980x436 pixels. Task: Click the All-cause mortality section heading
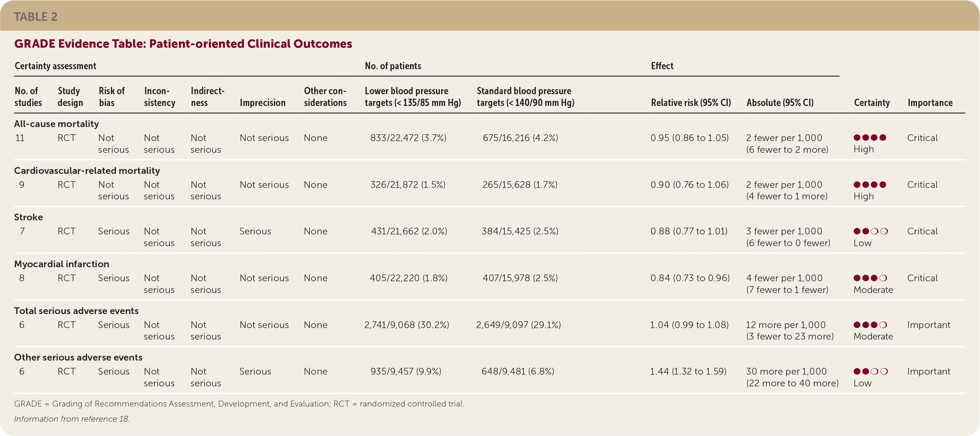tap(56, 124)
